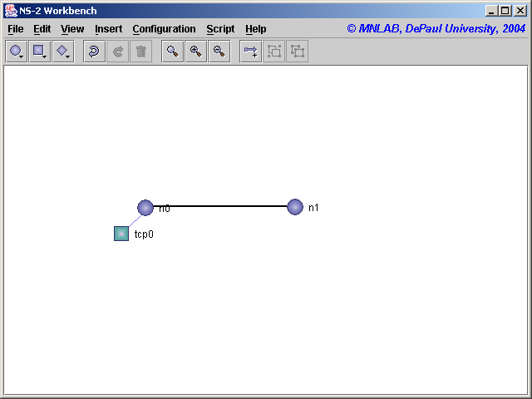532x399 pixels.
Task: Click the plain magnifier zoom button
Action: pyautogui.click(x=172, y=52)
